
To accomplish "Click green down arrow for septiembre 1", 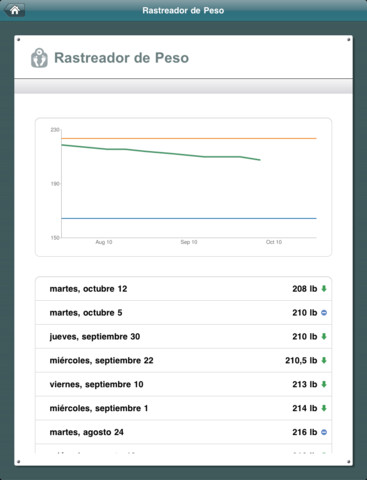I will [324, 408].
